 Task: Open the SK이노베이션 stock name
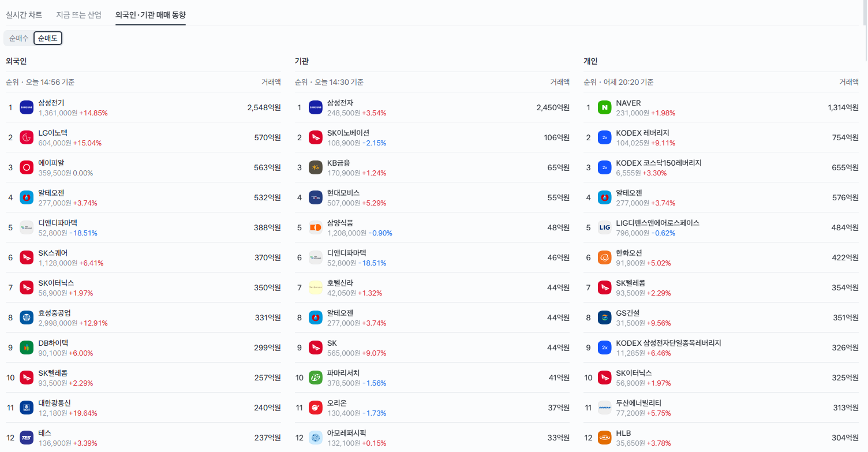349,133
